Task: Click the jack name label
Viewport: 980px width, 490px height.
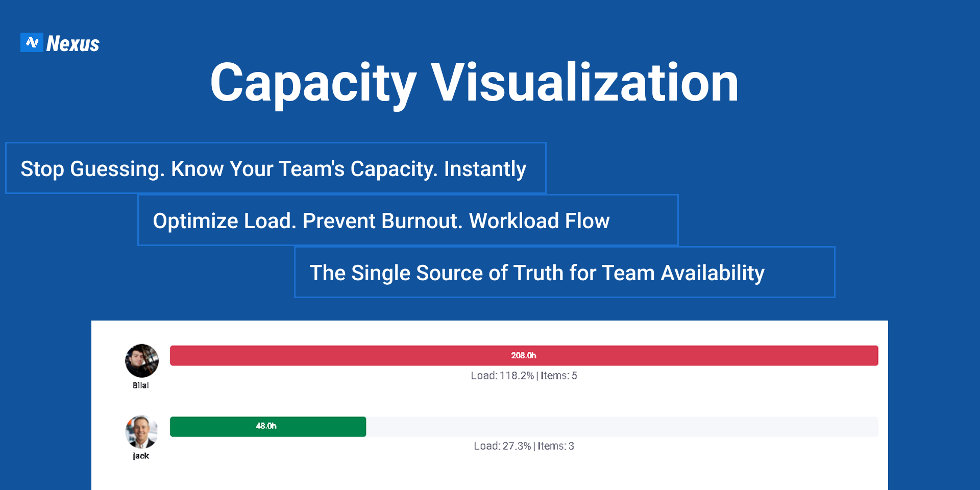Action: [141, 456]
